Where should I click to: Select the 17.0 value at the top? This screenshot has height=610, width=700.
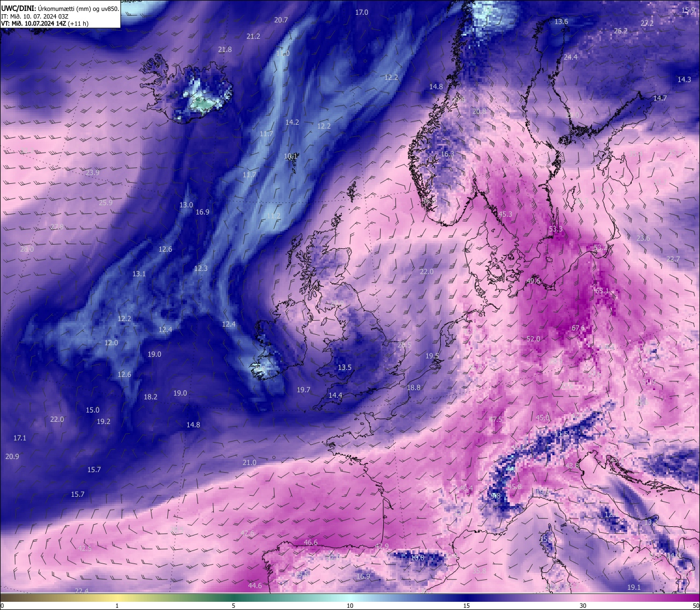pos(362,12)
